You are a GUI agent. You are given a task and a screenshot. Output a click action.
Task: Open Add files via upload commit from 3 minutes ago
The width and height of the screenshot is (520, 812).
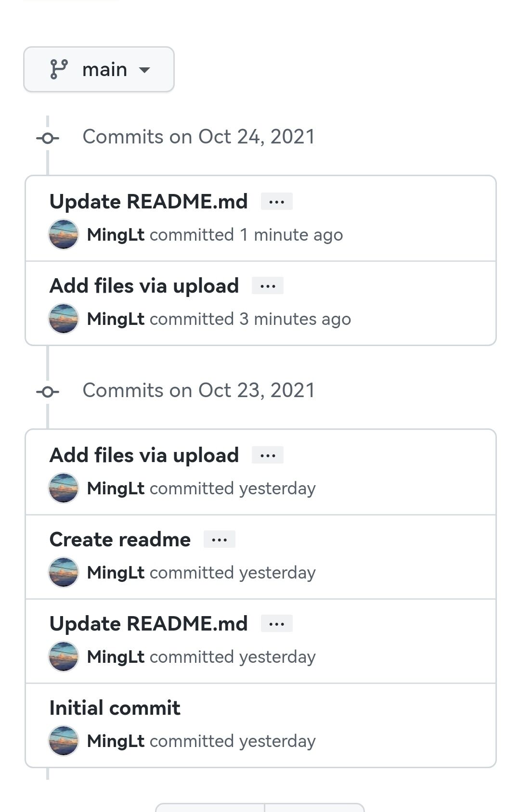click(x=144, y=286)
